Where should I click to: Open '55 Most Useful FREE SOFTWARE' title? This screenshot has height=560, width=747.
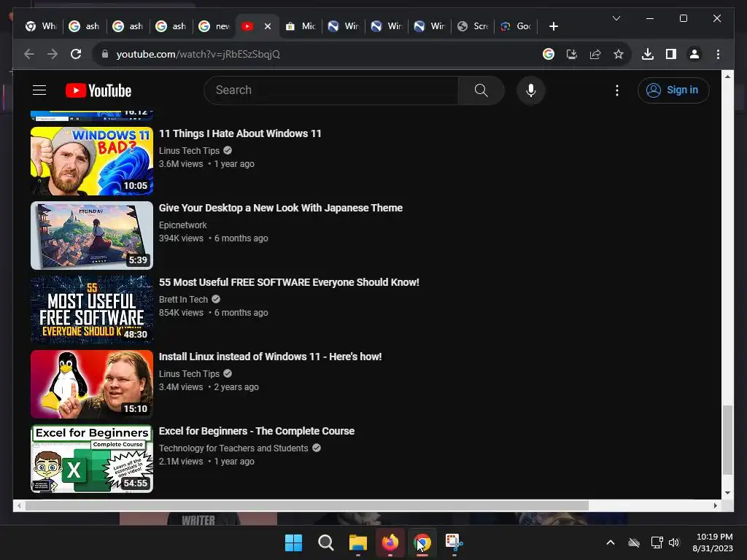[289, 282]
